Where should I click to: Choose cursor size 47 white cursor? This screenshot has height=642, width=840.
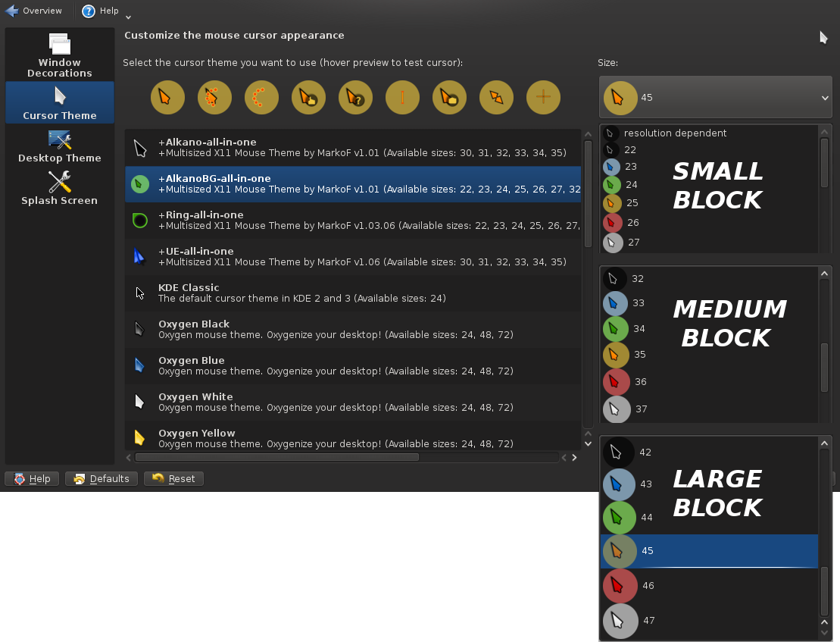pyautogui.click(x=709, y=621)
